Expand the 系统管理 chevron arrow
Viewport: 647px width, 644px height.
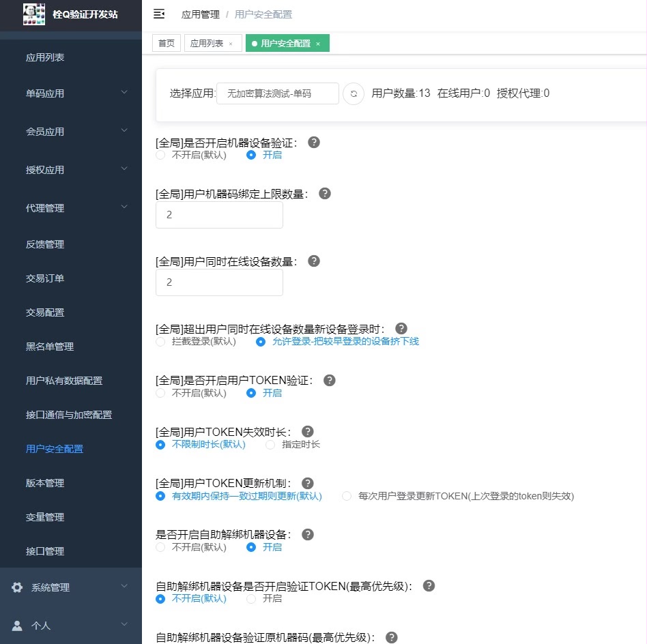pos(124,586)
